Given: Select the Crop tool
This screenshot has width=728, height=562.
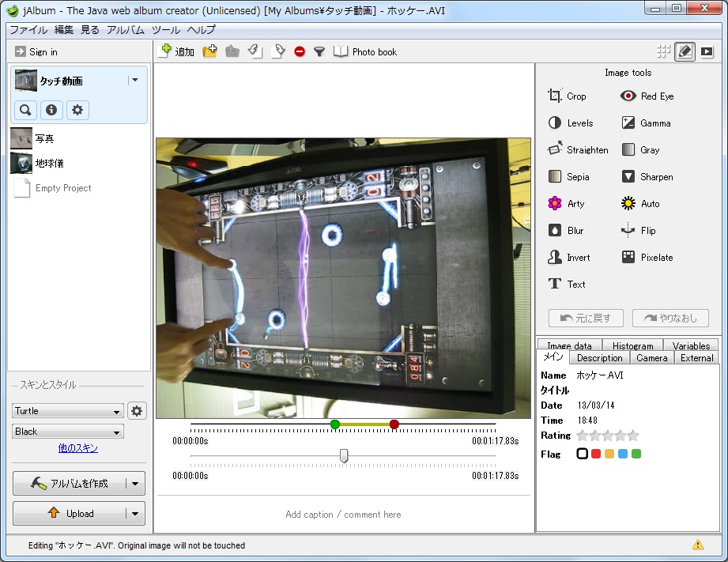Looking at the screenshot, I should coord(567,96).
